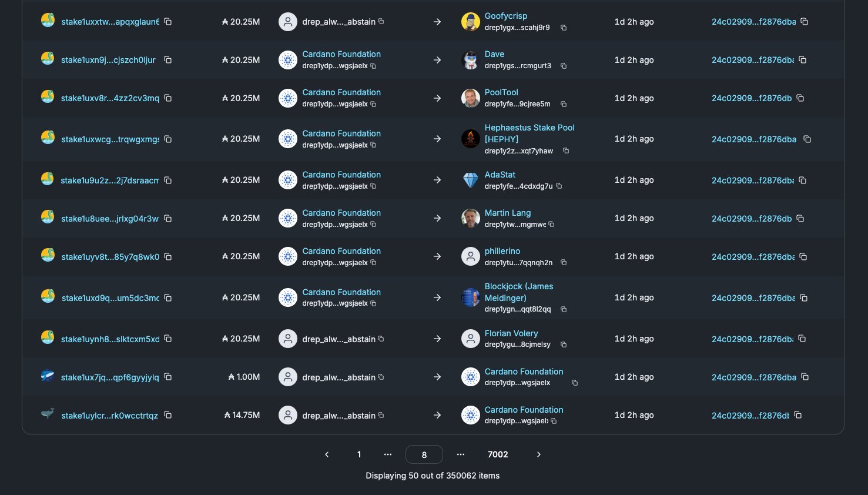Go to previous page of delegations
868x495 pixels.
coord(327,454)
